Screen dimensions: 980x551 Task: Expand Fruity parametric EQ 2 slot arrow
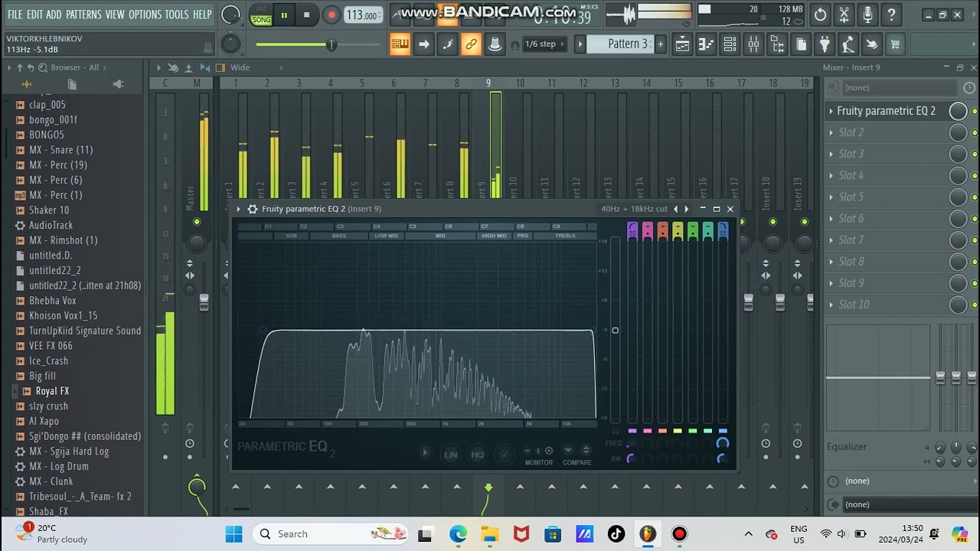coord(831,111)
